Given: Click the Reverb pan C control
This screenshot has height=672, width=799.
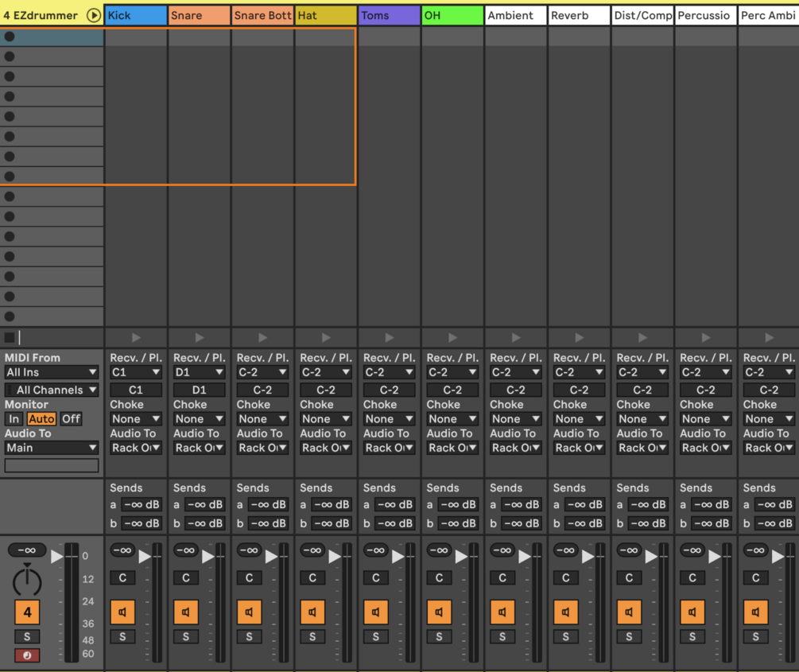Looking at the screenshot, I should pos(565,577).
